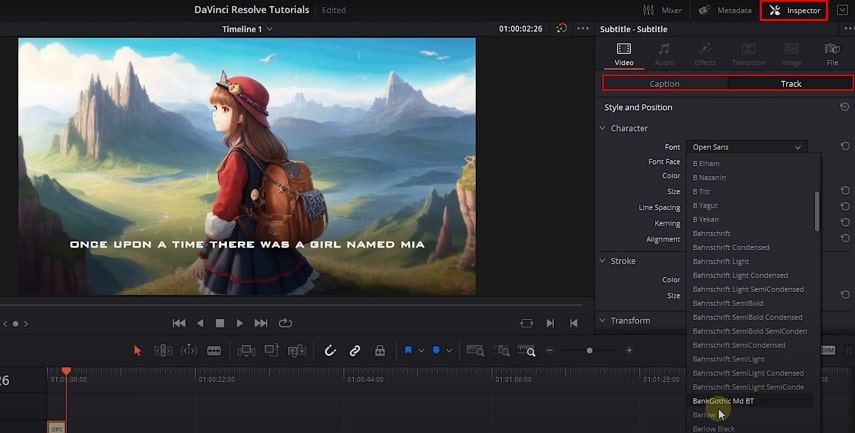Add a blue marker on the timeline

click(436, 351)
